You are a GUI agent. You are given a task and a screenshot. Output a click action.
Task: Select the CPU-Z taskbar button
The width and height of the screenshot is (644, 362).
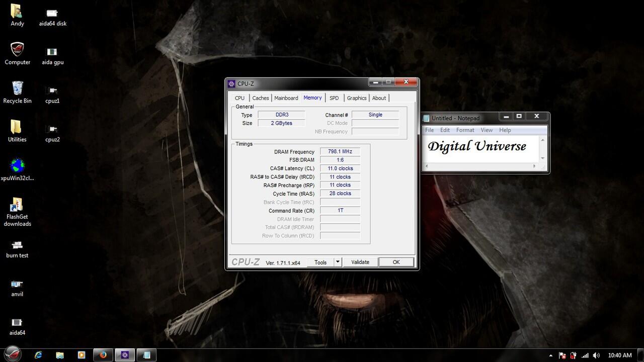point(125,355)
